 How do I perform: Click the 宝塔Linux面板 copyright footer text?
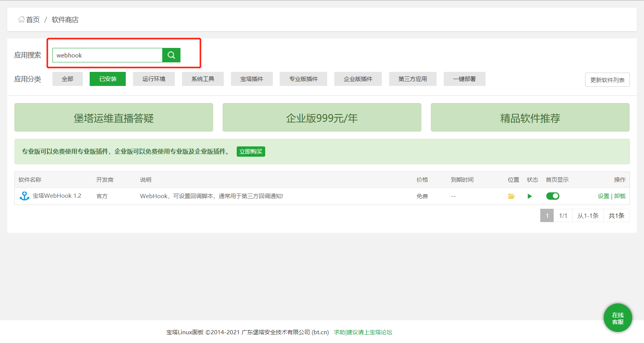pyautogui.click(x=247, y=332)
